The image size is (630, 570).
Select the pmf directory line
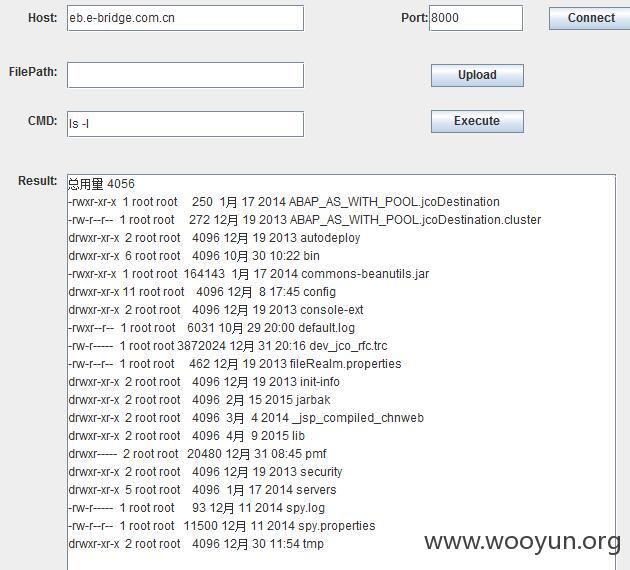[x=198, y=454]
